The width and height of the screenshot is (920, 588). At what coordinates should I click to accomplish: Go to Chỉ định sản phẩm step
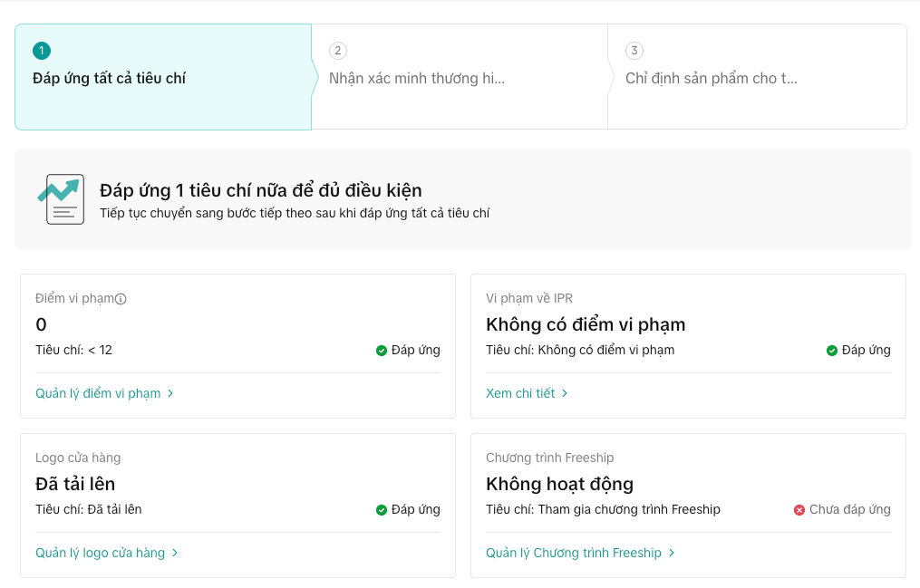pyautogui.click(x=712, y=79)
